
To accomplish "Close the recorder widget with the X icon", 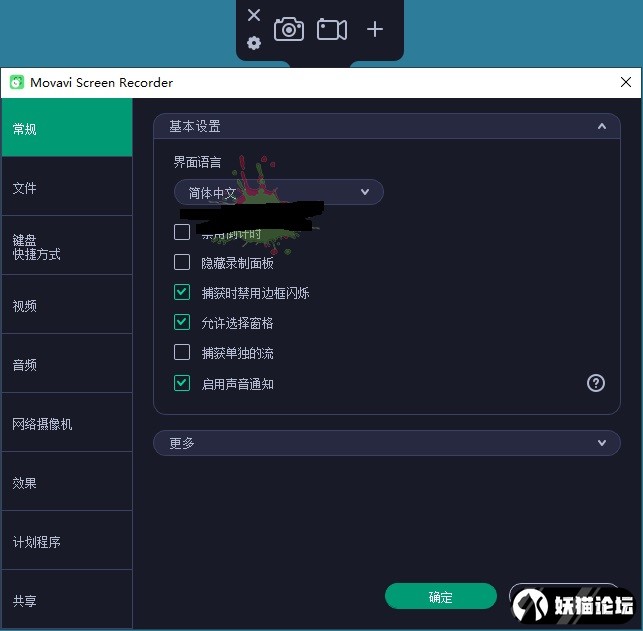I will click(254, 15).
